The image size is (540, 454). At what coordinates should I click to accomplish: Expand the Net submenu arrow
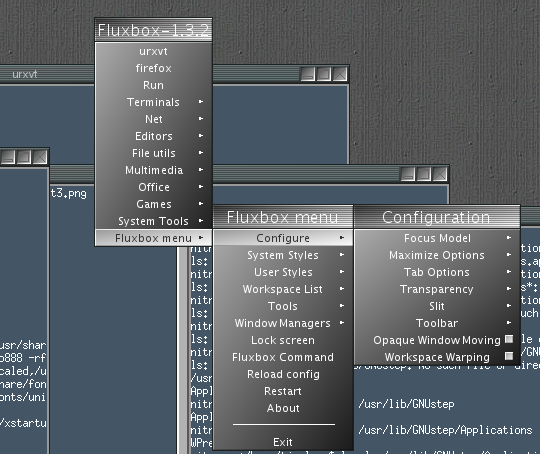(201, 119)
